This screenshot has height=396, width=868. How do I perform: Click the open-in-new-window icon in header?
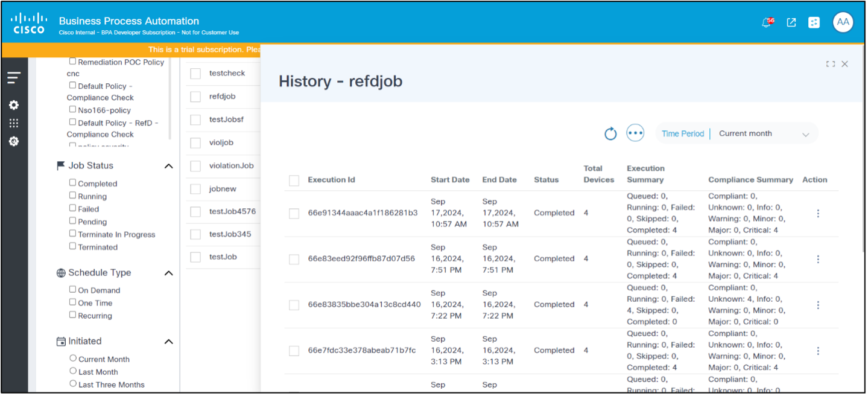click(x=791, y=22)
